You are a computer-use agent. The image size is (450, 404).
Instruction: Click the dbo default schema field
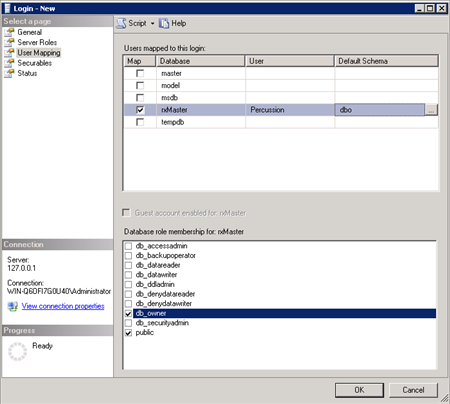[380, 110]
